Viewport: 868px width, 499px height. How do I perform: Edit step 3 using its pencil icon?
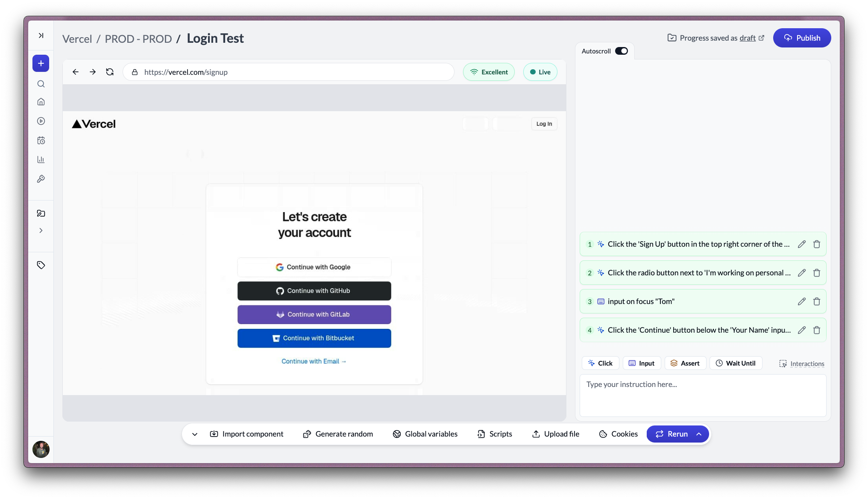tap(802, 301)
